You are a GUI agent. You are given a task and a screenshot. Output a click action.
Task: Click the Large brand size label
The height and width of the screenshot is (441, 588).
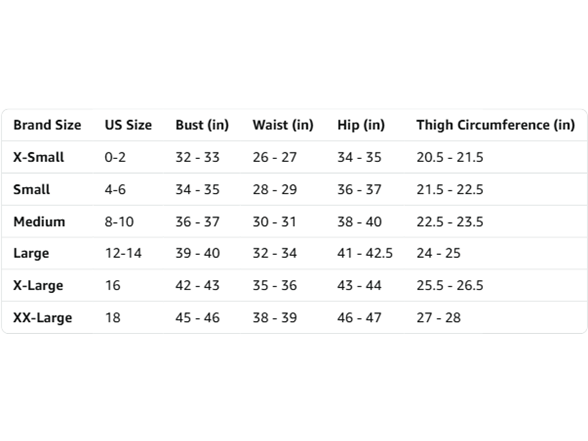pos(31,254)
